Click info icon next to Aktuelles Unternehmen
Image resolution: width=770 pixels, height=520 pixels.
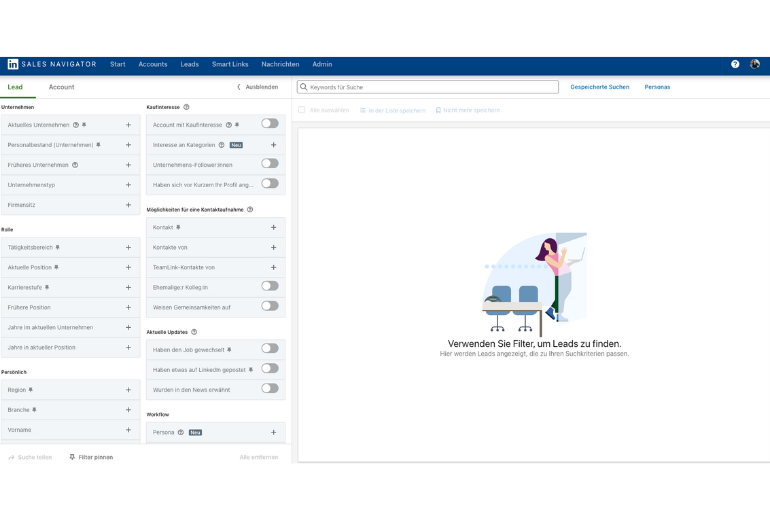(76, 125)
